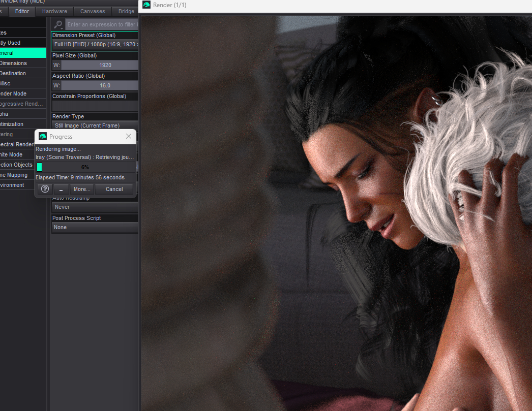Screen dimensions: 532x411
Task: Click the search magnifier icon in filter bar
Action: pyautogui.click(x=58, y=24)
